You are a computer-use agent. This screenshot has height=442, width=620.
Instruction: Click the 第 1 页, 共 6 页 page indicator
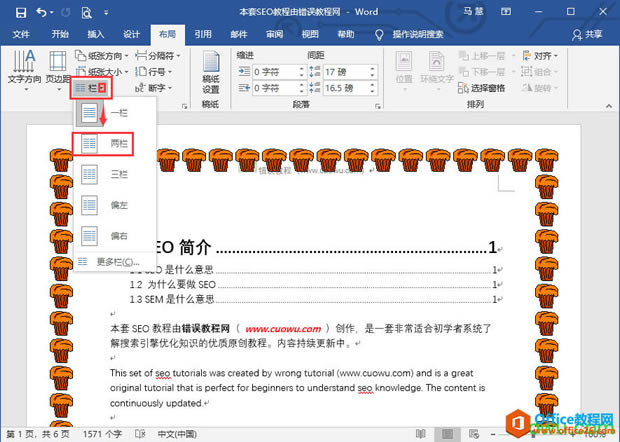[38, 434]
